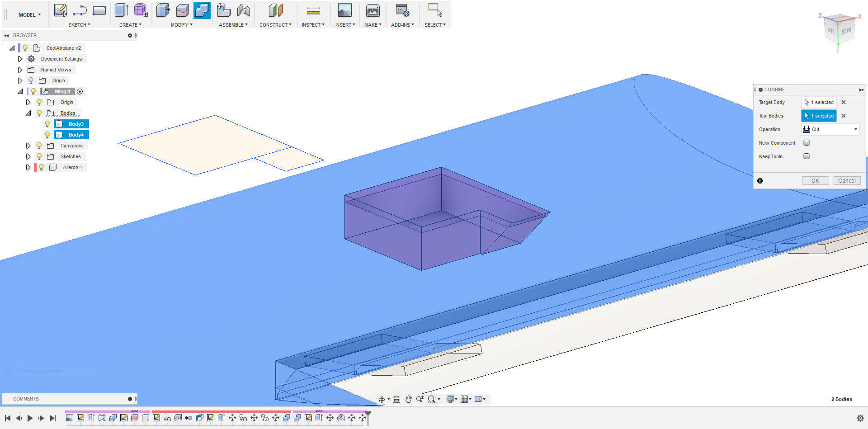Toggle the Sketches folder visibility bulb
868x429 pixels.
point(39,156)
